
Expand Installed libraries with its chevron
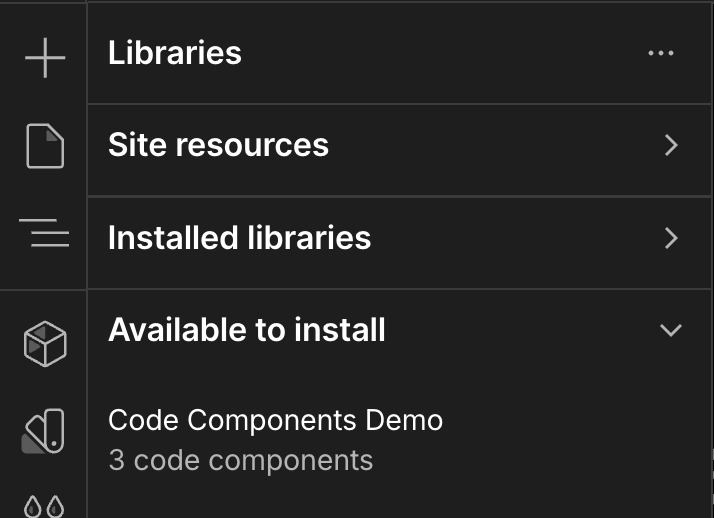tap(671, 238)
